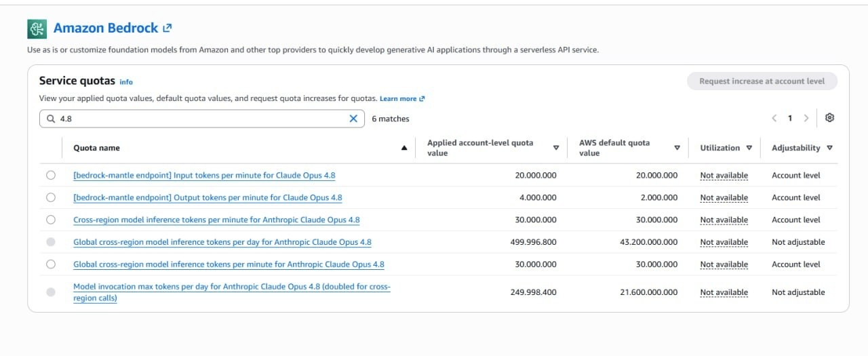Select page number 1 in pagination
This screenshot has width=868, height=356.
pos(790,118)
